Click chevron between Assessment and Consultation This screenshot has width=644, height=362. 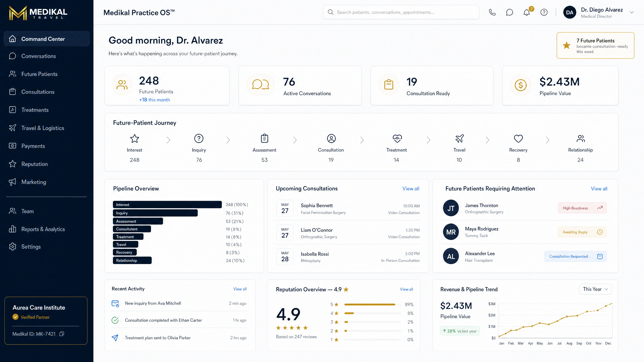(295, 140)
